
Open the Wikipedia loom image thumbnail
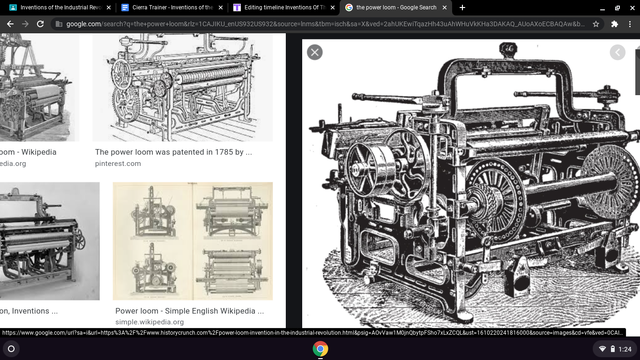click(40, 88)
